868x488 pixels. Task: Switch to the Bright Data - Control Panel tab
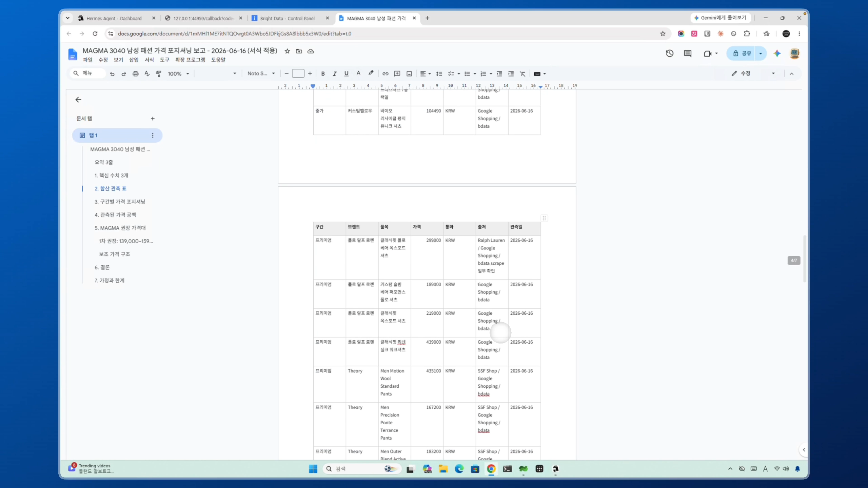[x=287, y=18]
